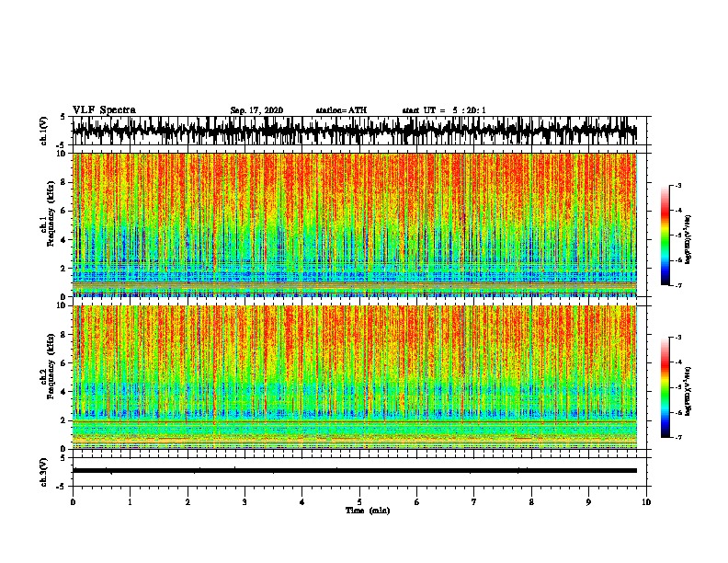Select the date text "Sep. 17, 2020"

[256, 110]
